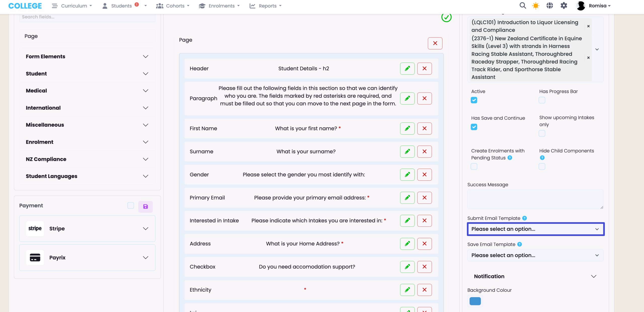Viewport: 644px width, 312px height.
Task: Click help icon next to Submit Email Template
Action: click(x=525, y=218)
